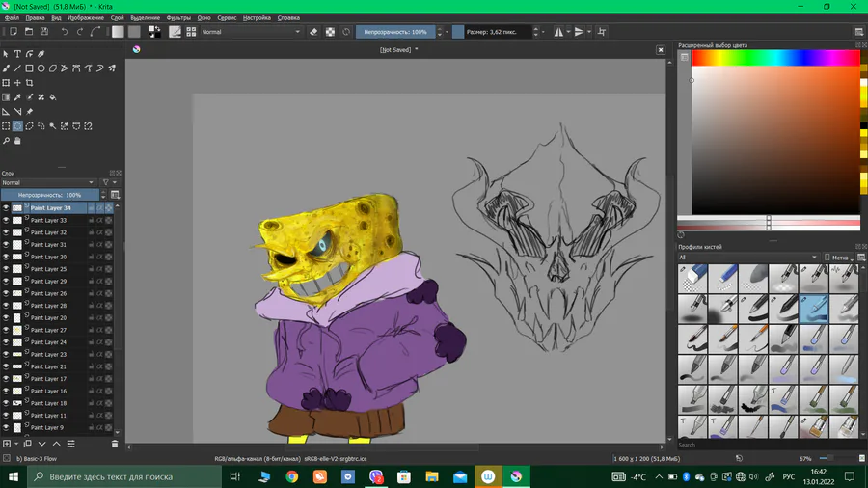Activate the Zoom tool magnifier

click(6, 141)
